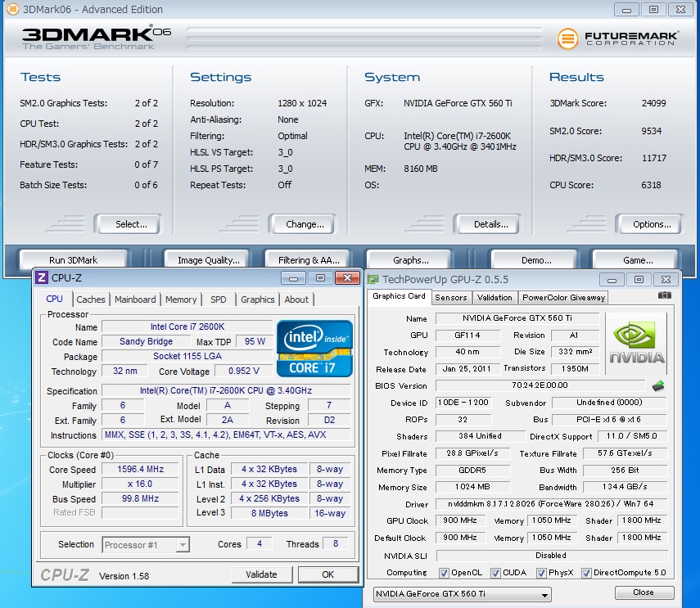Click the GPU-Z screenshot camera icon
This screenshot has height=608, width=700.
tap(664, 295)
